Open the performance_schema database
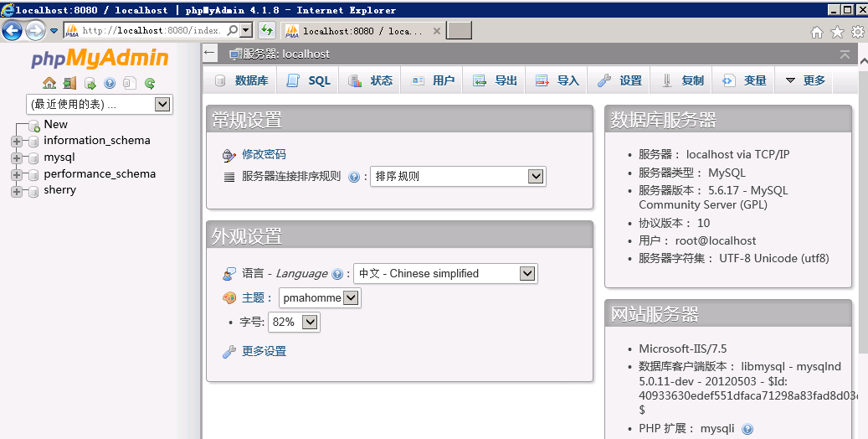 100,174
